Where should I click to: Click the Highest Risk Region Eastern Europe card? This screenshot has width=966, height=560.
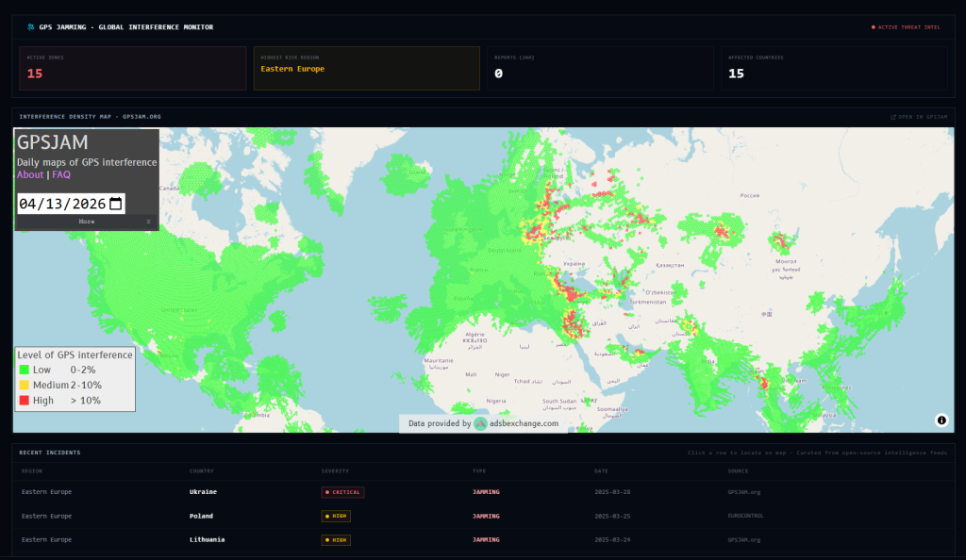tap(366, 68)
